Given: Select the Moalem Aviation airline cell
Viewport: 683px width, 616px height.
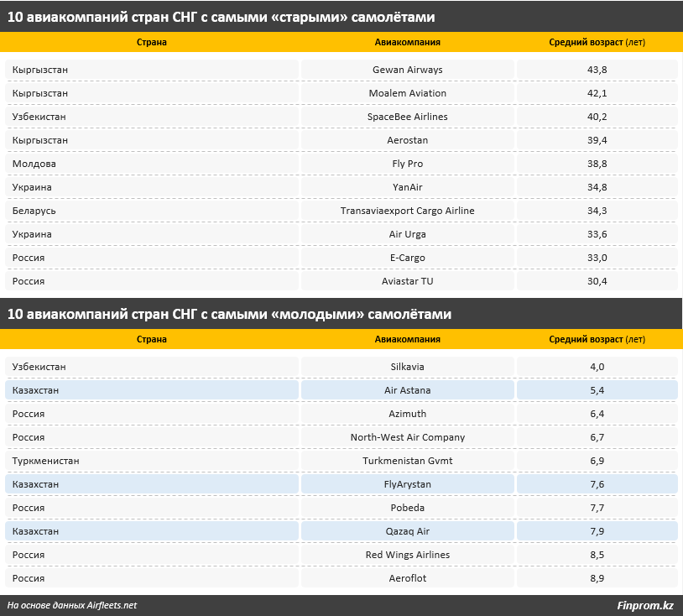Looking at the screenshot, I should [x=407, y=93].
